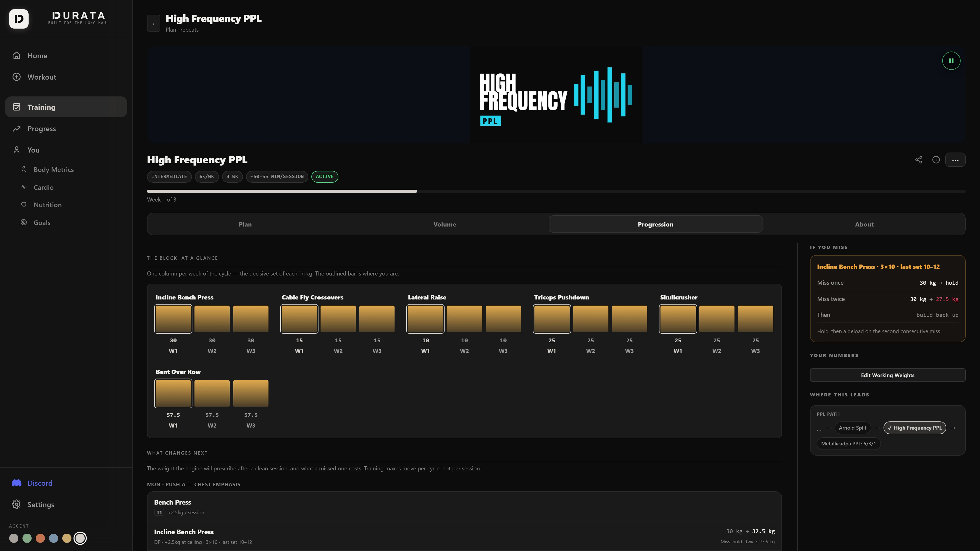Open Home from the sidebar
This screenshot has width=980, height=551.
pos(66,56)
